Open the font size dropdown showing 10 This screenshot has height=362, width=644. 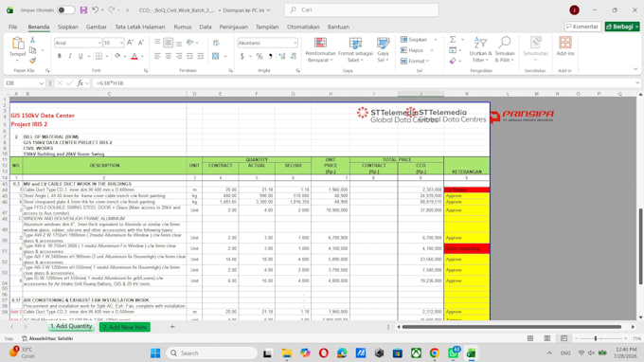point(121,43)
